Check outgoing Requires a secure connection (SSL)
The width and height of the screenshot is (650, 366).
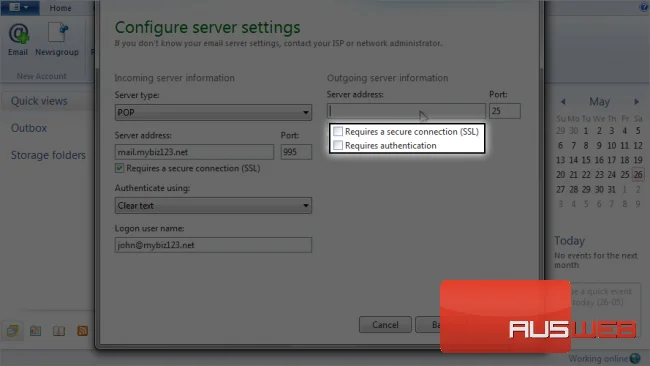(338, 131)
